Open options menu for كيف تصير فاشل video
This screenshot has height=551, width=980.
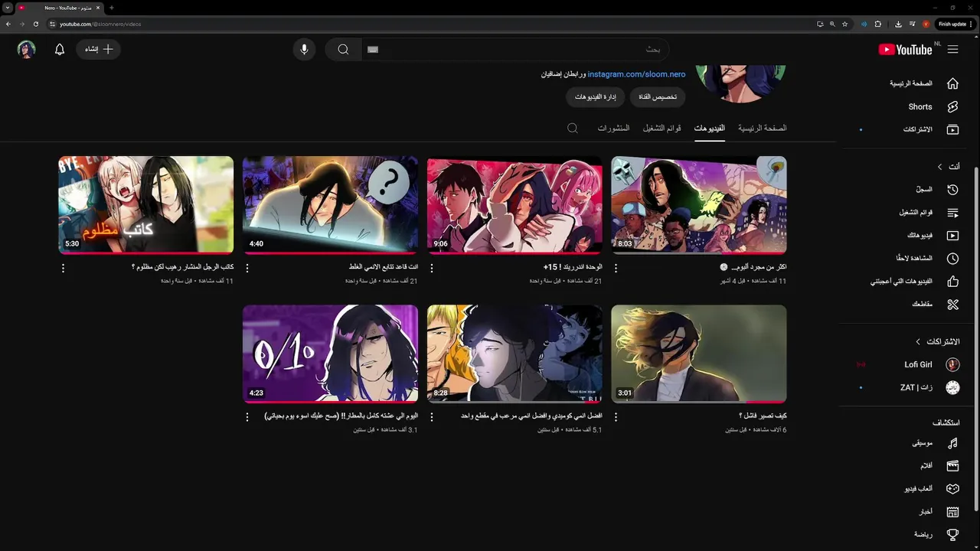[x=616, y=417]
